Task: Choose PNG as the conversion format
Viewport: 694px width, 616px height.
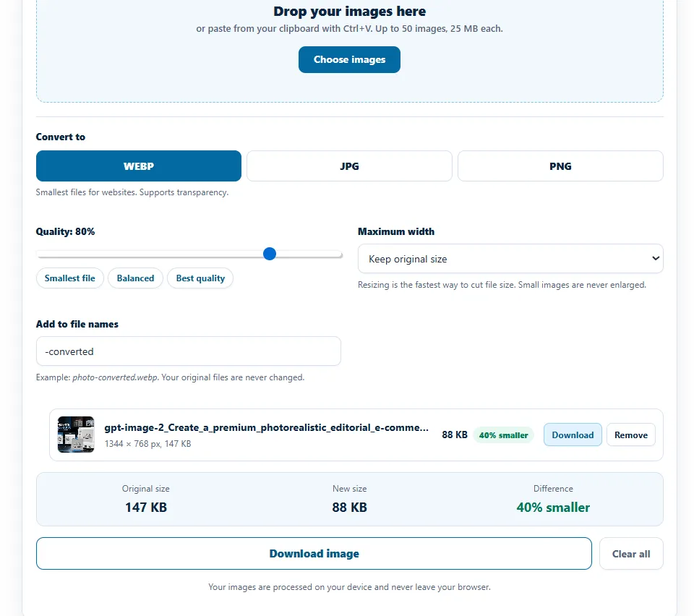Action: (x=560, y=166)
